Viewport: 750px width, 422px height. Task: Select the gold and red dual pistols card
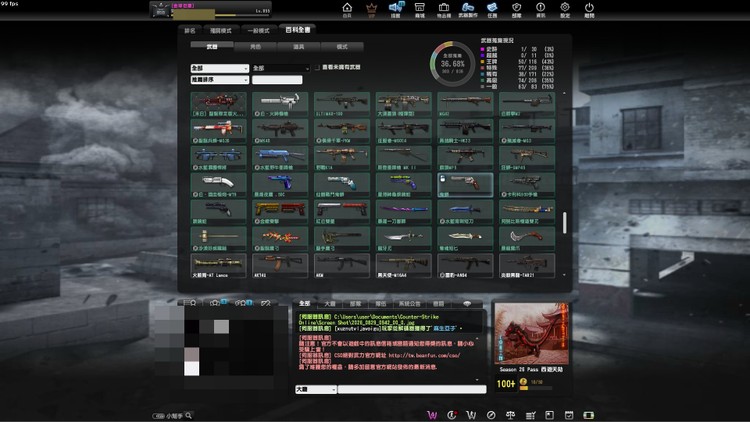(280, 212)
